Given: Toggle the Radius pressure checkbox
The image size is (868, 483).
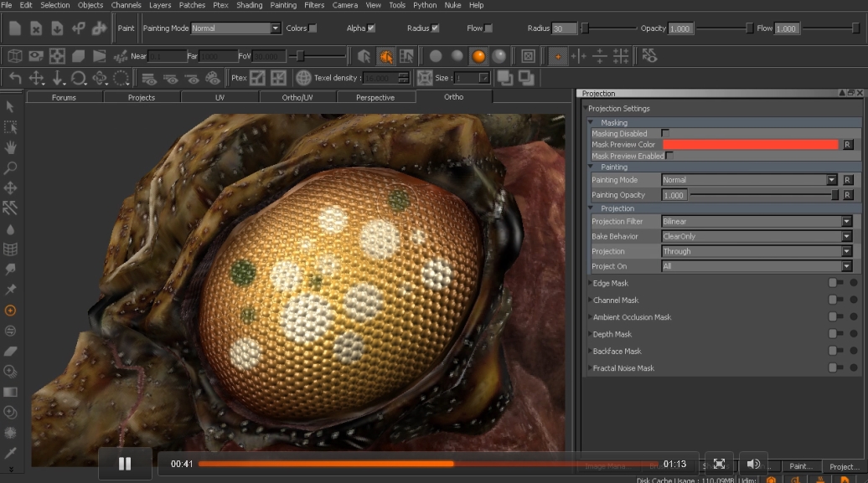Looking at the screenshot, I should pos(435,28).
